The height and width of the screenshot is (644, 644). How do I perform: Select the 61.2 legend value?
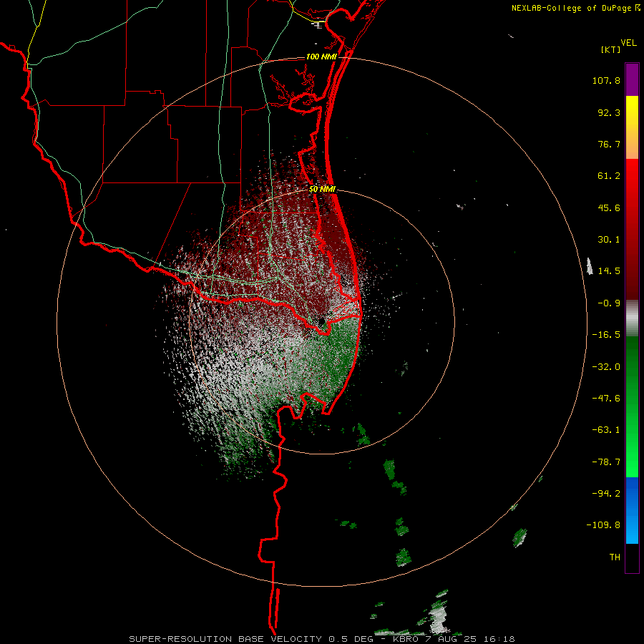pos(609,176)
